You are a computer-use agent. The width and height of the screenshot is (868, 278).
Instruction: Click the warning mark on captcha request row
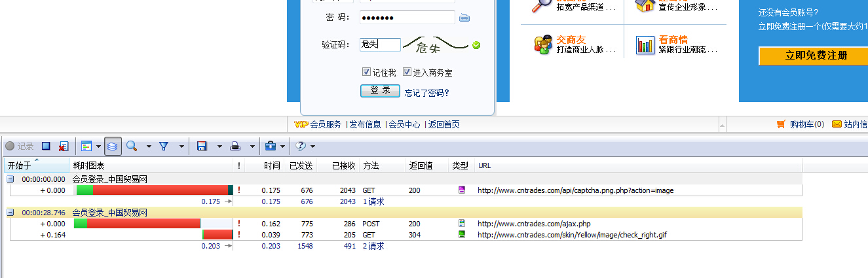coord(238,190)
